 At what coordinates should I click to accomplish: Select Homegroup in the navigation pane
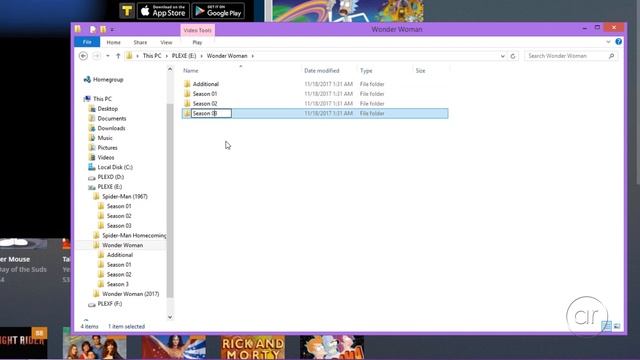108,80
